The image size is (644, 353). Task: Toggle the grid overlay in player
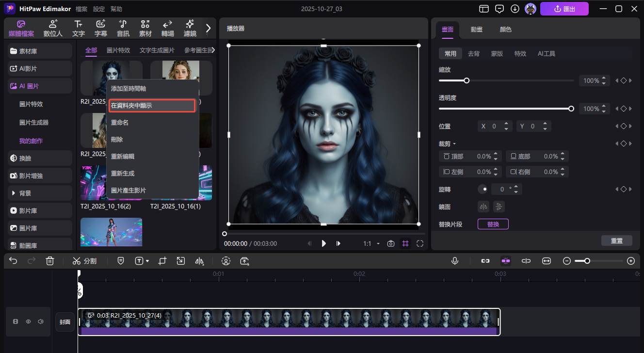(x=405, y=243)
